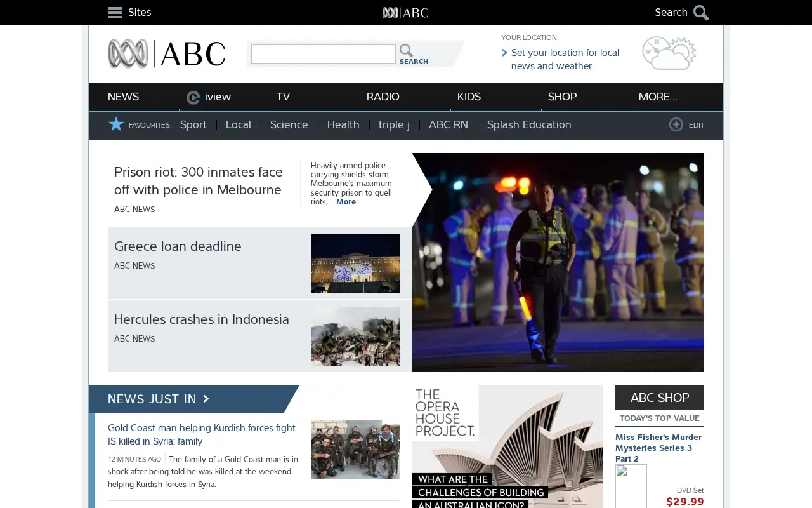Click the NEWS JUST IN chevron arrow

click(x=206, y=399)
